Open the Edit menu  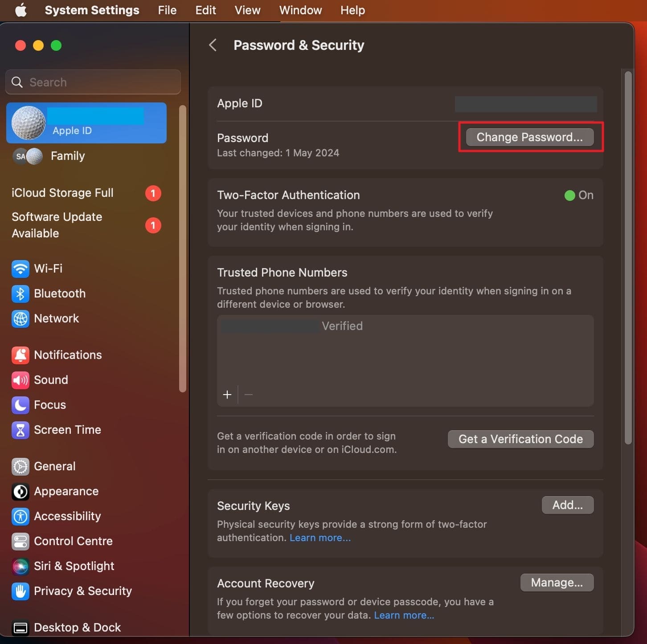tap(206, 10)
